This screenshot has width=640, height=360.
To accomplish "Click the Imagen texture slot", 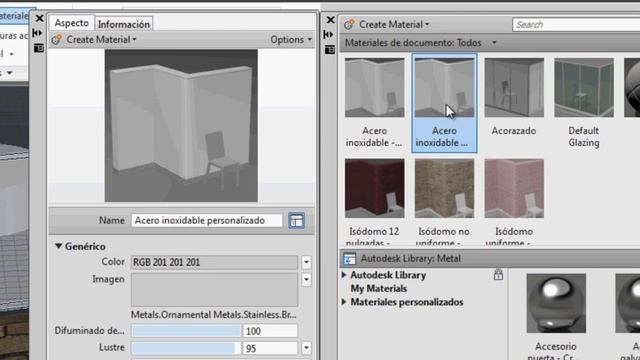I will [214, 290].
